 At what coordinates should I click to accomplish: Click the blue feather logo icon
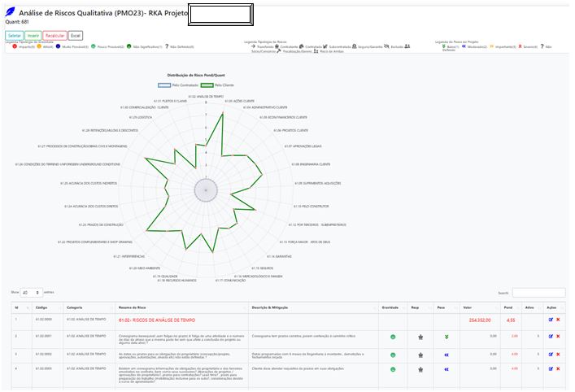click(x=11, y=14)
